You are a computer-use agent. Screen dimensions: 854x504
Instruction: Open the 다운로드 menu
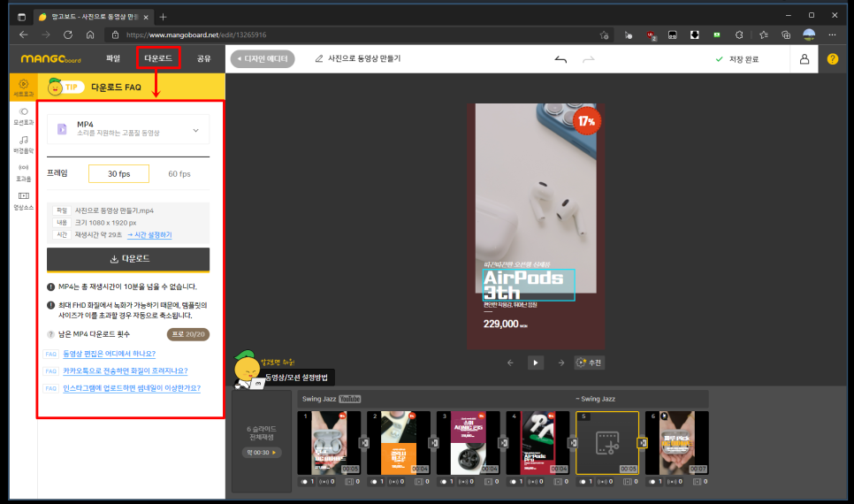(x=158, y=57)
